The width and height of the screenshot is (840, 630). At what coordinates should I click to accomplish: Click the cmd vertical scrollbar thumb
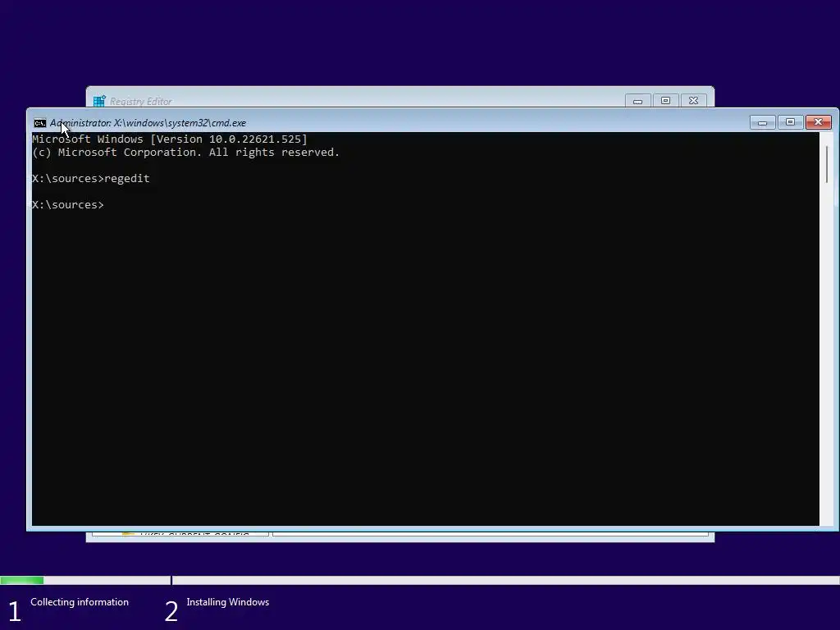(827, 164)
